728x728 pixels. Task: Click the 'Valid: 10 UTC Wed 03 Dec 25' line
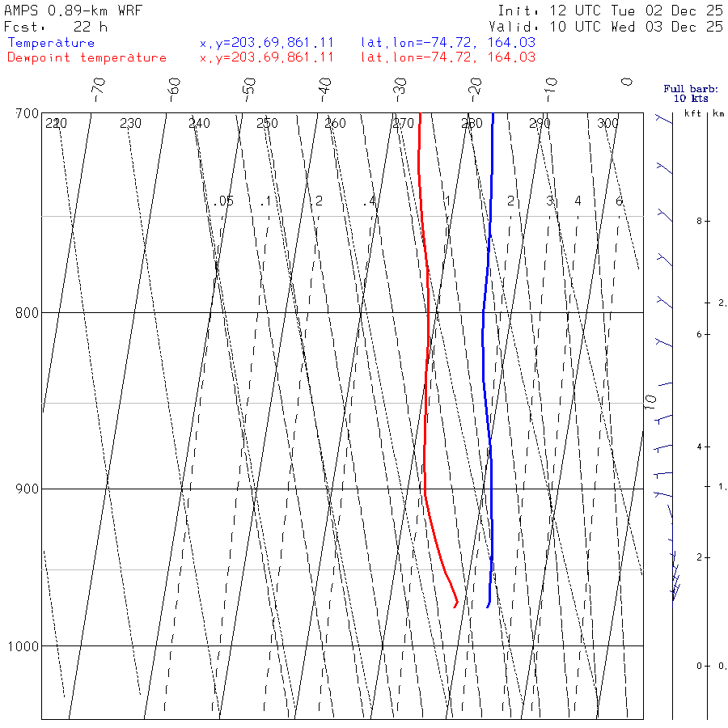(606, 27)
